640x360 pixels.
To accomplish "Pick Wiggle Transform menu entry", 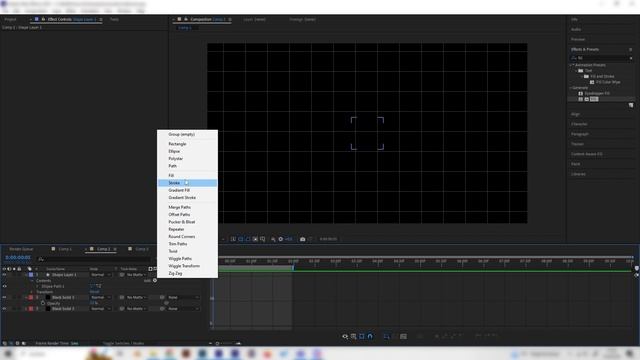I will tap(187, 266).
